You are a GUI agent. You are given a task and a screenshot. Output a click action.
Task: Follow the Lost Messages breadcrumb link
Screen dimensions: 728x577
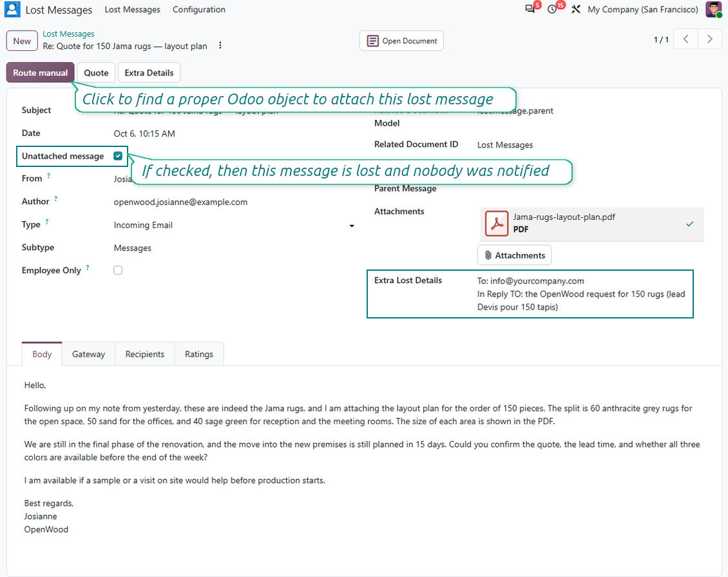pos(68,34)
